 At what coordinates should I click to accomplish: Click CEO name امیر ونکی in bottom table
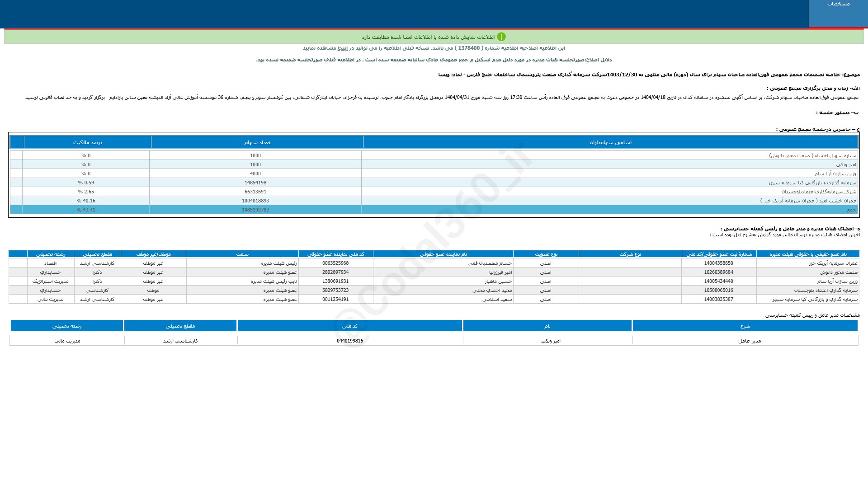tap(551, 341)
